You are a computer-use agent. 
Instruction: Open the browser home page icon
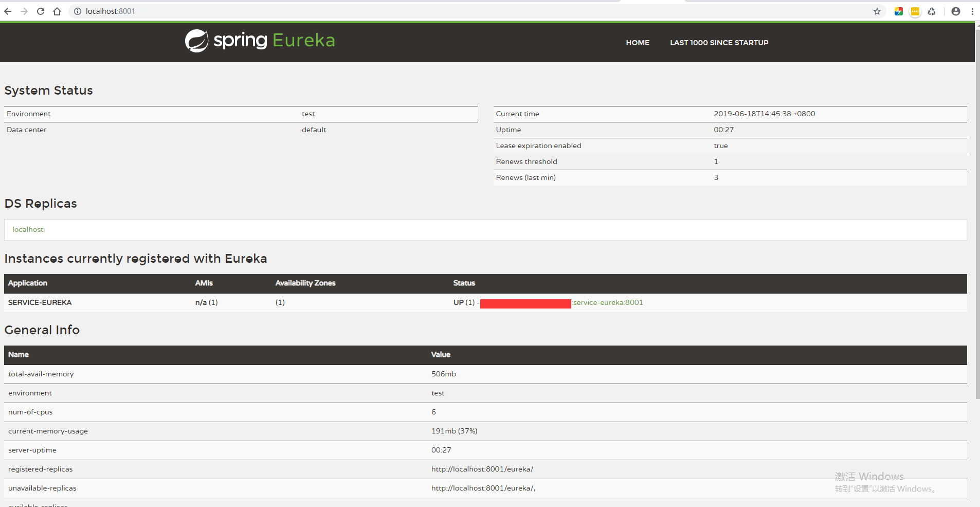[57, 11]
